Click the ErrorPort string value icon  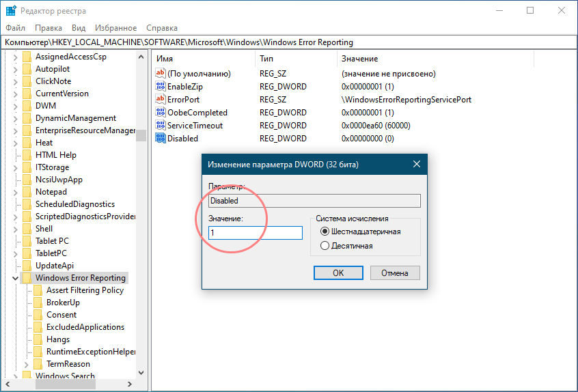[161, 100]
